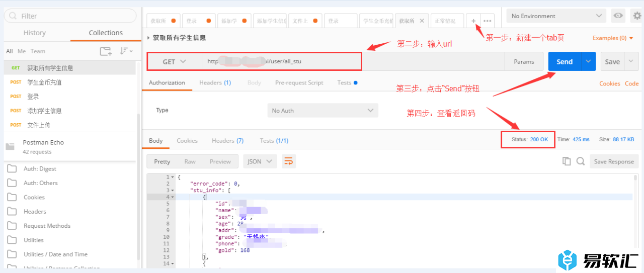Click the search magnifier in Filter box
The image size is (644, 273).
[14, 16]
